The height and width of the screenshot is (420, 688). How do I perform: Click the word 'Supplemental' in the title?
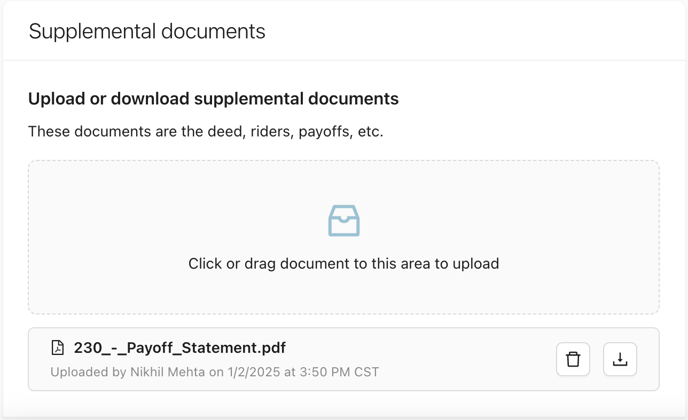click(x=92, y=32)
